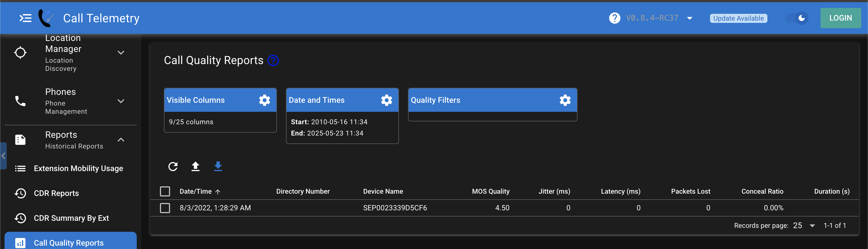Open Quality Filters settings gear
Viewport: 868px width, 249px height.
[565, 100]
